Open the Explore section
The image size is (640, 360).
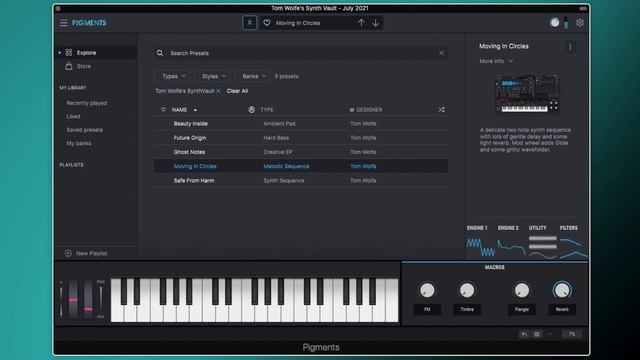87,53
